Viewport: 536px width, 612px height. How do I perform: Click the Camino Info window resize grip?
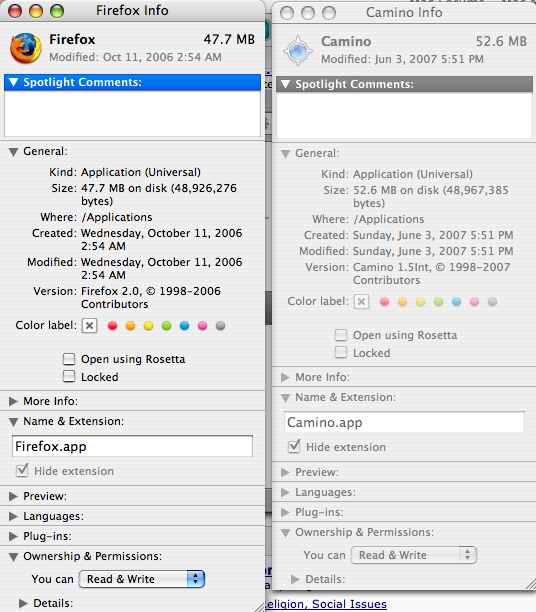coord(531,584)
